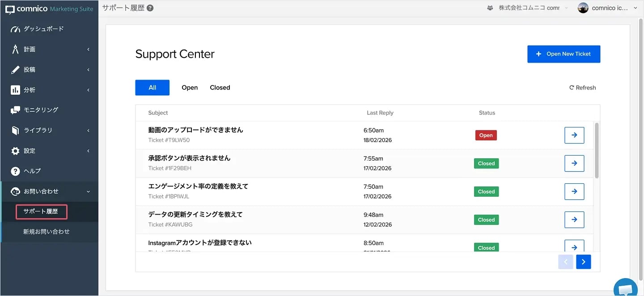
Task: Open the chat widget at bottom right
Action: 625,288
